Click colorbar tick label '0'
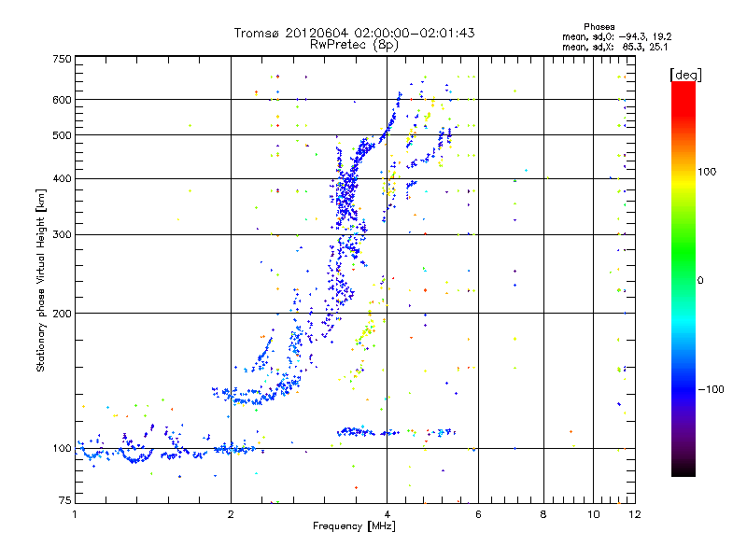747x560 pixels. tap(700, 280)
